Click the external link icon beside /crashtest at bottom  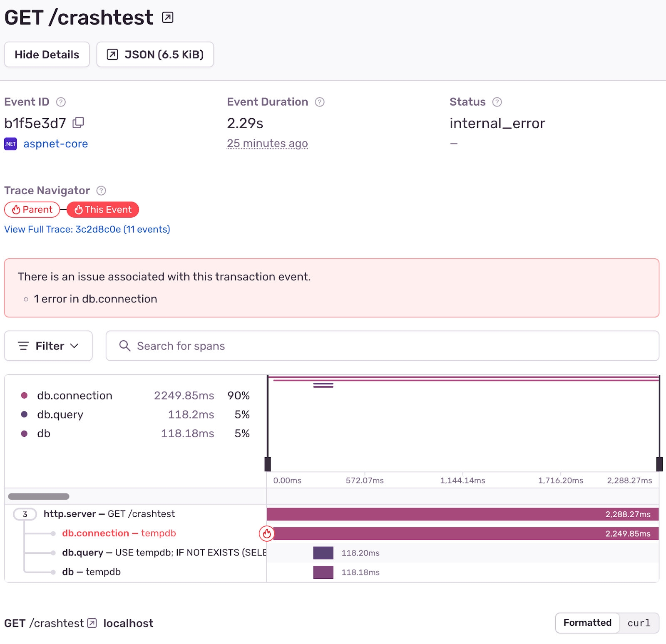click(91, 623)
